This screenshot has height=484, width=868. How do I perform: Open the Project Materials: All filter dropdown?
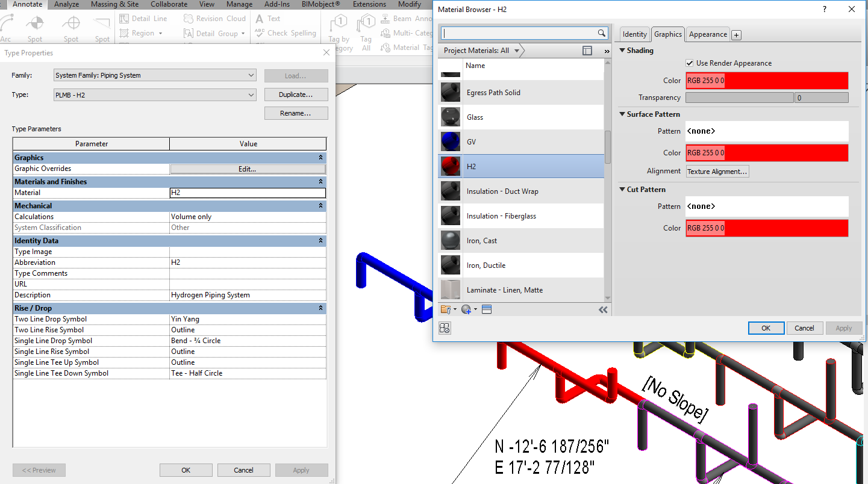pos(516,51)
